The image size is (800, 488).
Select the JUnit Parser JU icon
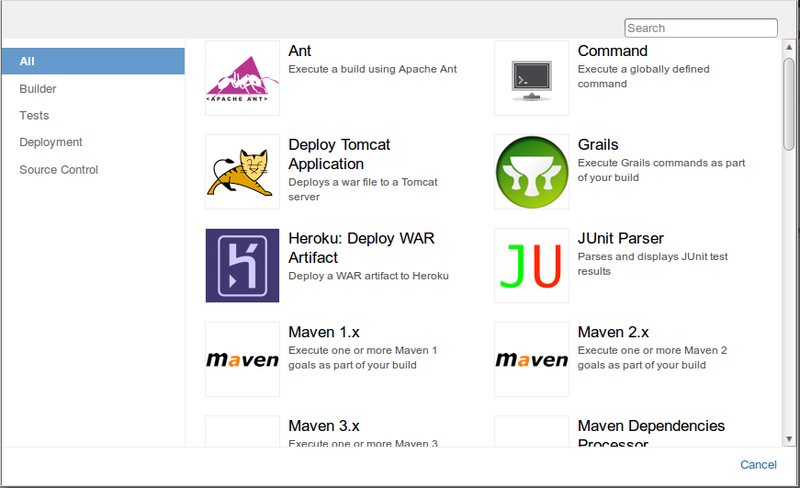tap(532, 265)
